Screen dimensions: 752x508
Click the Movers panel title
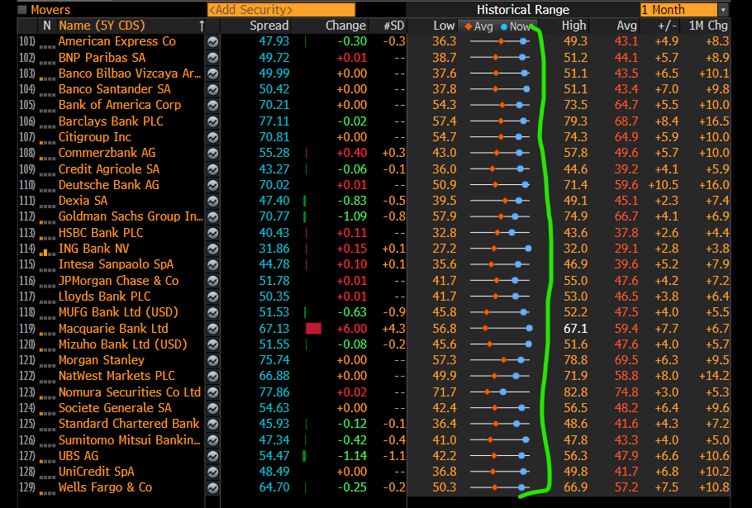tap(50, 10)
